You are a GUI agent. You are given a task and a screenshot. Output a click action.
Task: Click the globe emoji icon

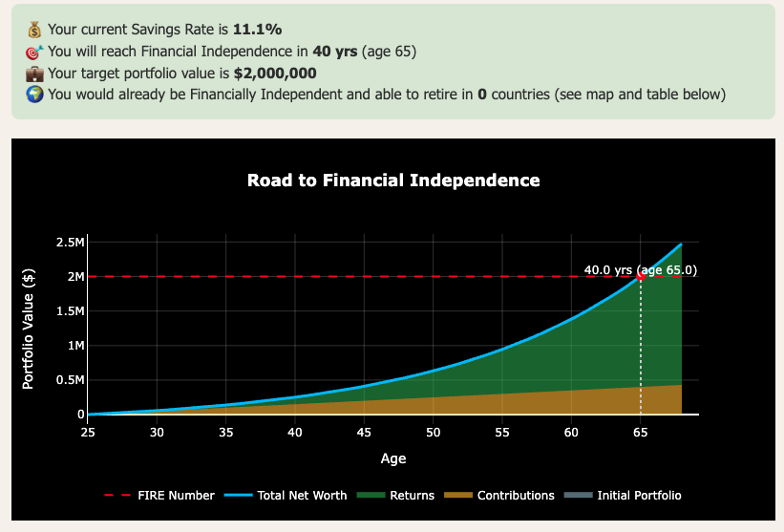(34, 95)
